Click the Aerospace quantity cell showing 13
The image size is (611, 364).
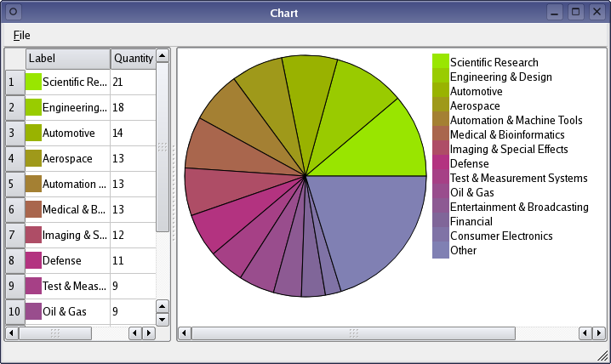click(x=132, y=158)
